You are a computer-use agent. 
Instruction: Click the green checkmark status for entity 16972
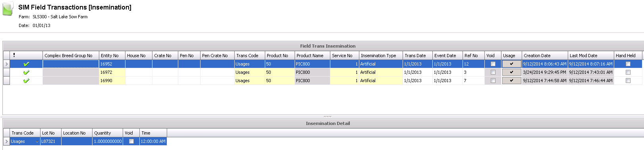[x=26, y=72]
